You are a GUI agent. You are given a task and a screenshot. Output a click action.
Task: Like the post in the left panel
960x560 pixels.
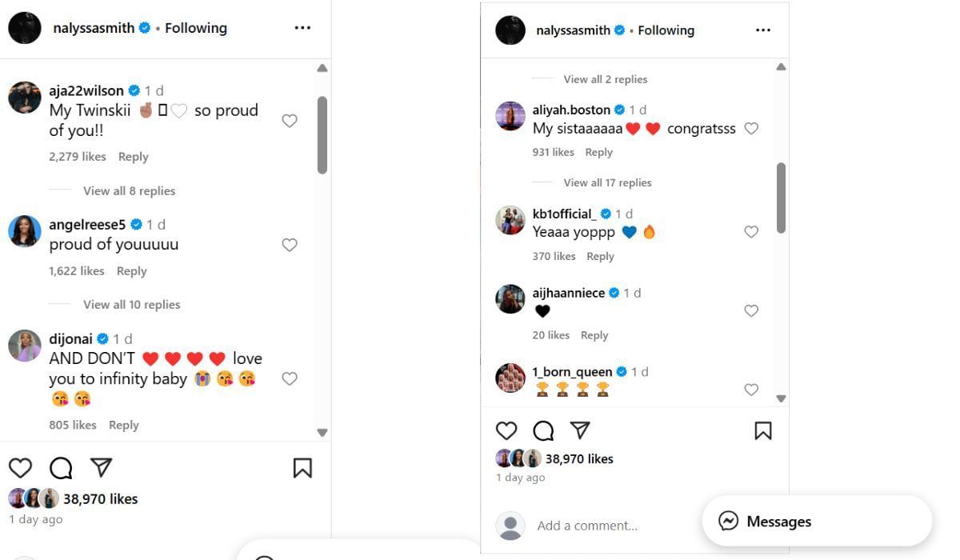(x=20, y=468)
